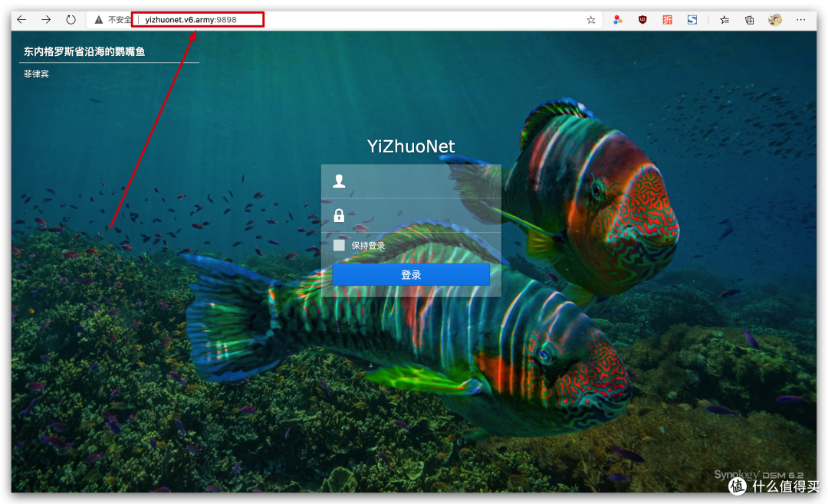Open the collections icon
The image size is (828, 504).
749,20
